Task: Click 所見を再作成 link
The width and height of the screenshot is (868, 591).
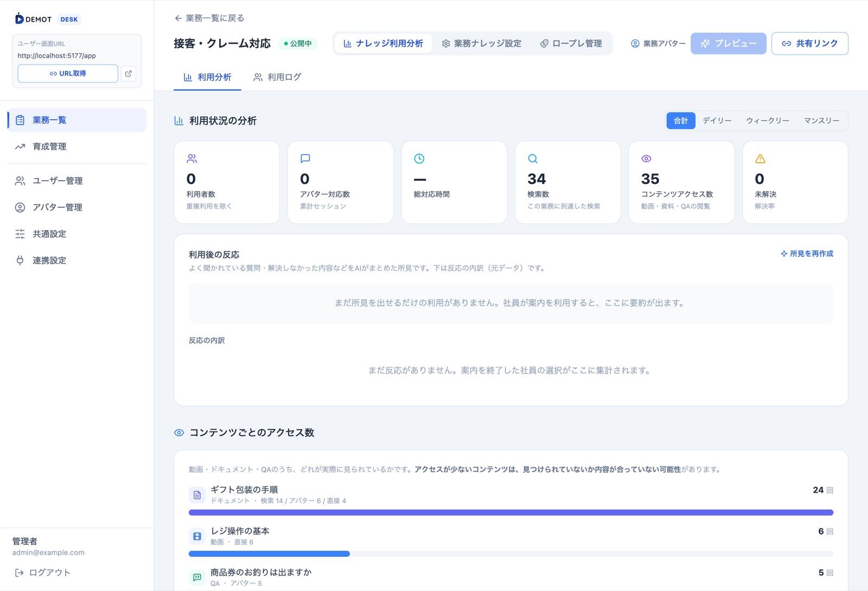Action: click(807, 254)
